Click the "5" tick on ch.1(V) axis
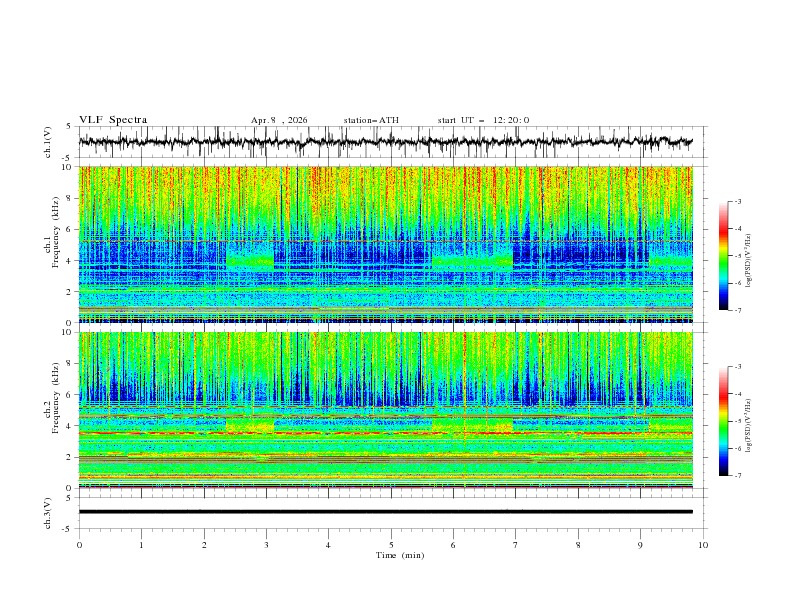 pos(69,127)
